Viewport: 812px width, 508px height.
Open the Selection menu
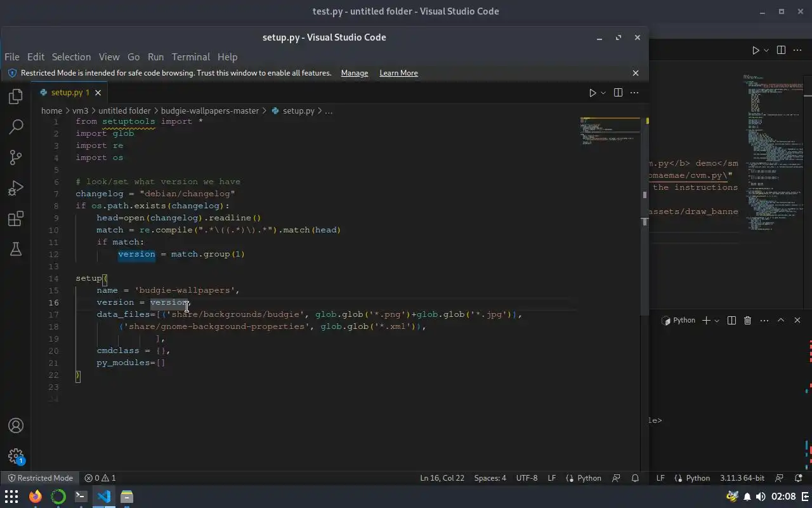[71, 57]
